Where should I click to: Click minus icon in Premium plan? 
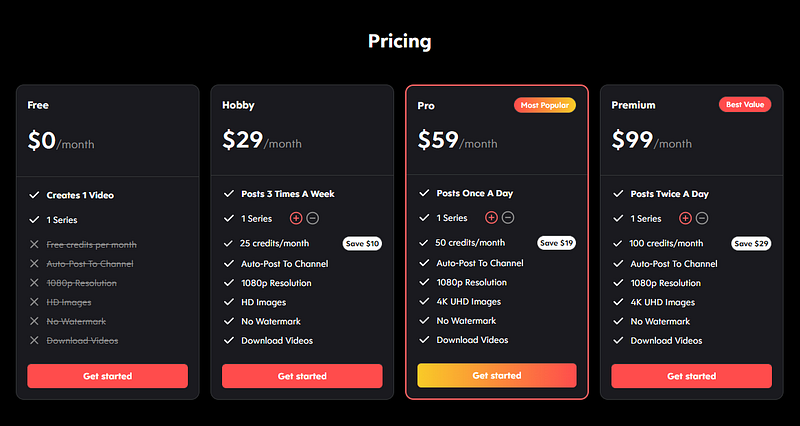(702, 218)
